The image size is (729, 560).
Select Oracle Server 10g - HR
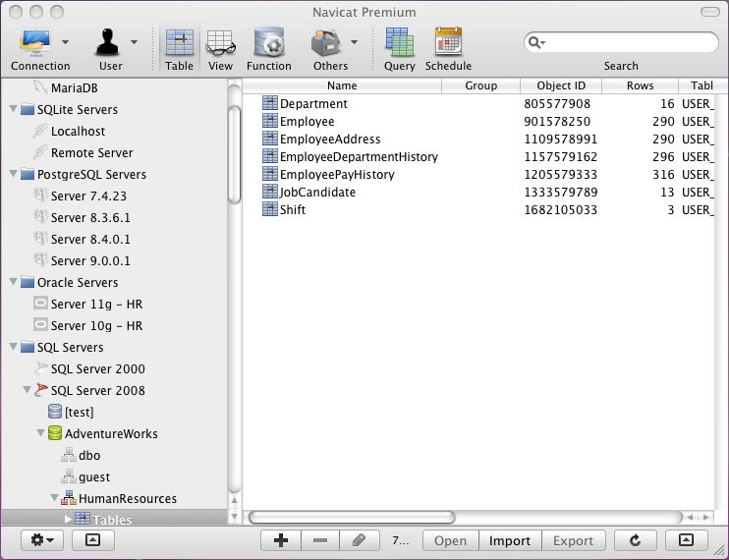pyautogui.click(x=96, y=325)
